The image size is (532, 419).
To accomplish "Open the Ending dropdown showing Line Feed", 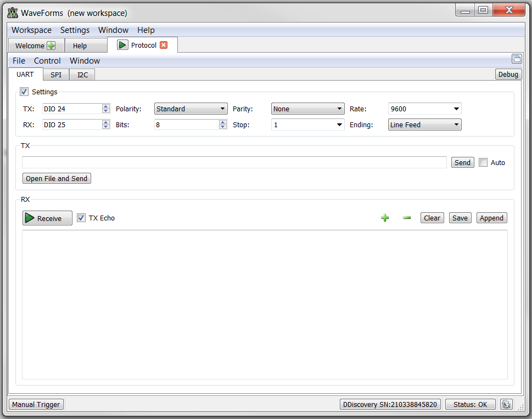I will 425,124.
